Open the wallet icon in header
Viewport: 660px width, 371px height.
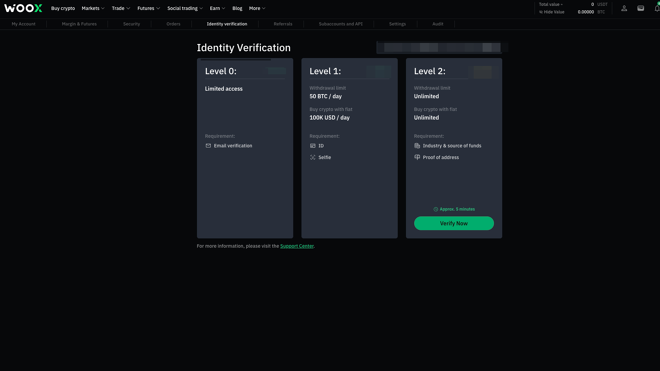point(641,8)
